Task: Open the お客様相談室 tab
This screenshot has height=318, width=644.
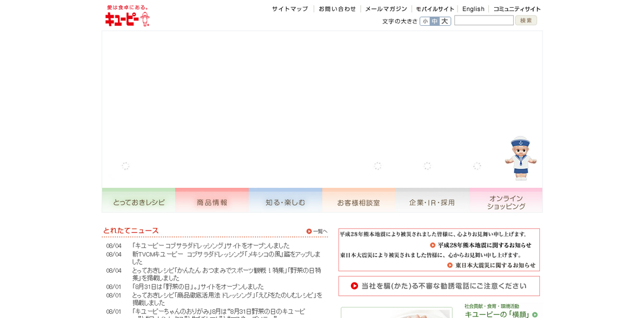Action: pyautogui.click(x=359, y=201)
